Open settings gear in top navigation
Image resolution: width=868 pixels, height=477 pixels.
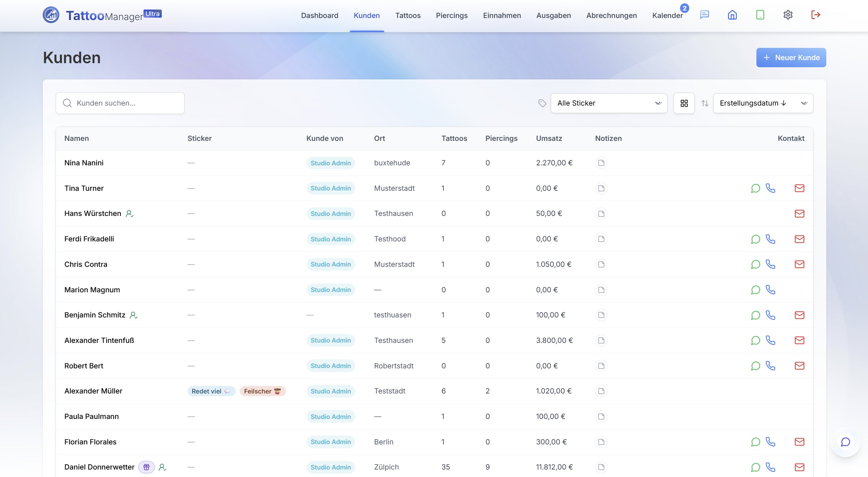(788, 15)
